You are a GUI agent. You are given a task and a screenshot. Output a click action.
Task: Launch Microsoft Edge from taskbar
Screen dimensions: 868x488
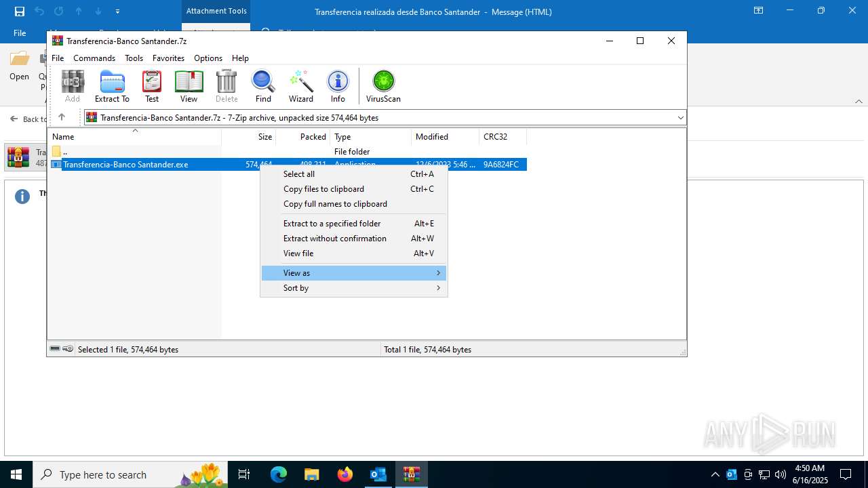point(279,474)
